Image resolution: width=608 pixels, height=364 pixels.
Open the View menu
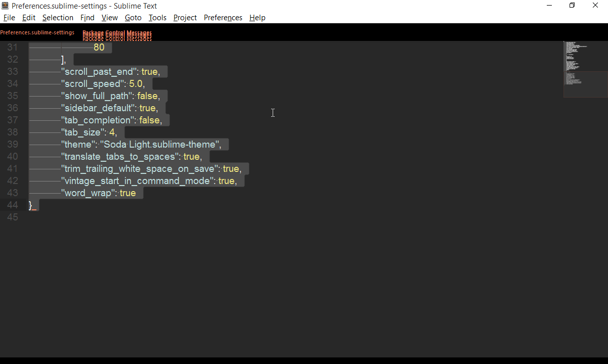coord(109,18)
